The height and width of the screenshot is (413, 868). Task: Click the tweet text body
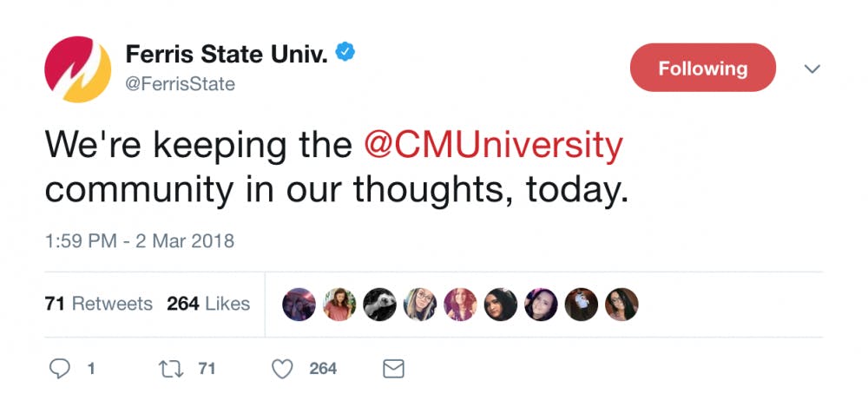pos(335,167)
